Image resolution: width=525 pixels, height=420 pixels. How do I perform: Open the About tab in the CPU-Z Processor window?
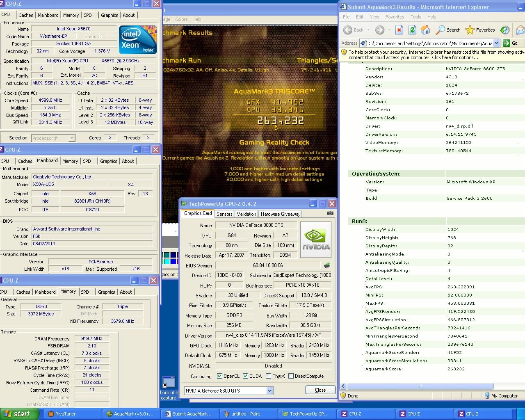point(129,15)
